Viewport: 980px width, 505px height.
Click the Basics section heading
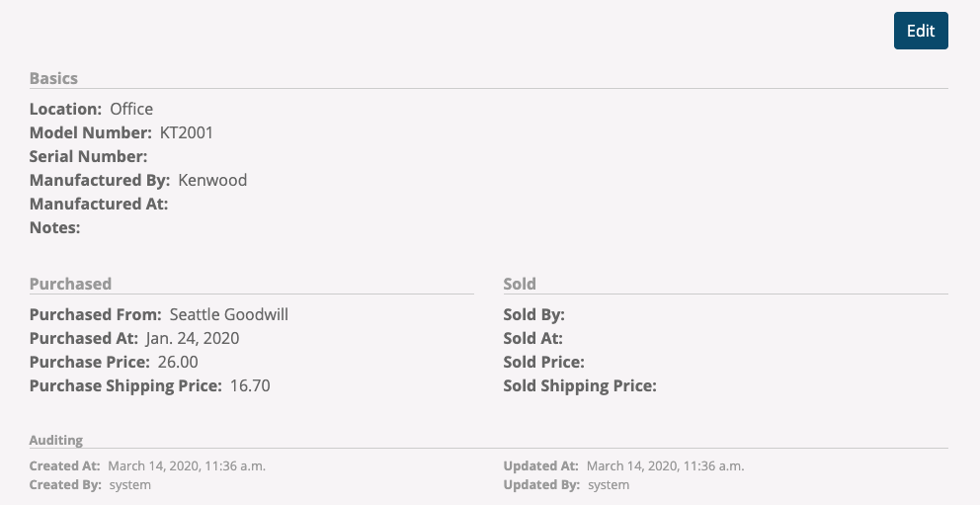click(53, 78)
